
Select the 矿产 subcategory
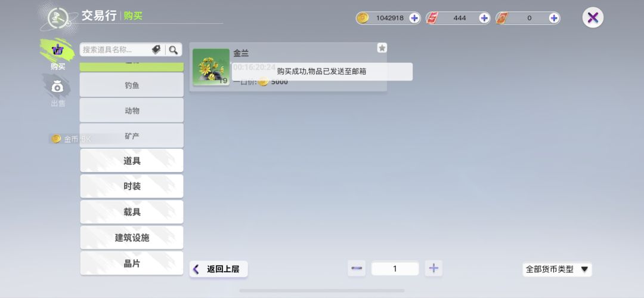pyautogui.click(x=132, y=136)
